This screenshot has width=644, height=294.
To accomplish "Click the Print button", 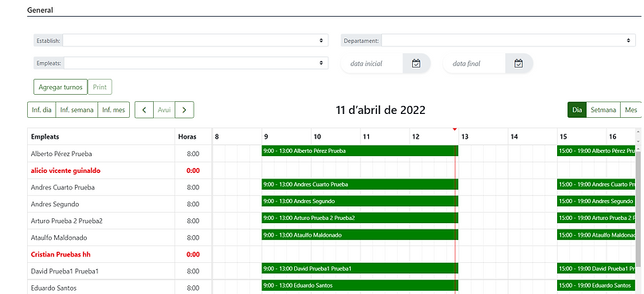I will [x=100, y=87].
